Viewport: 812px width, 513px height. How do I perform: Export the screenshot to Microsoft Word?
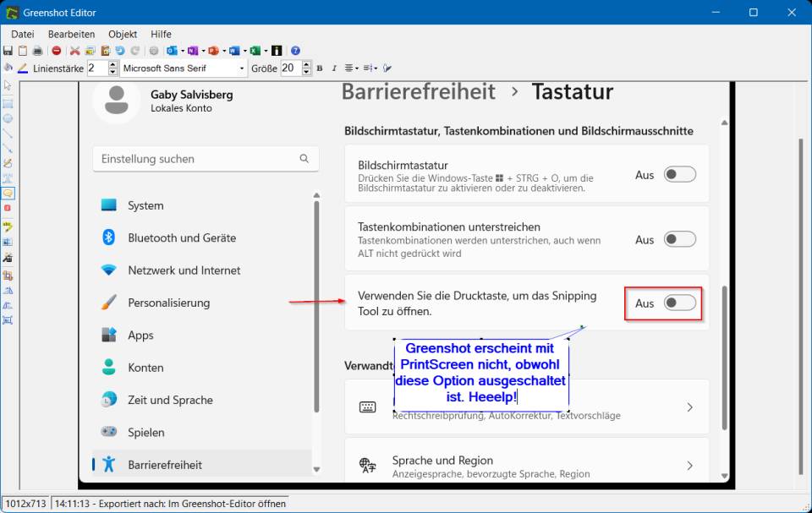click(233, 51)
